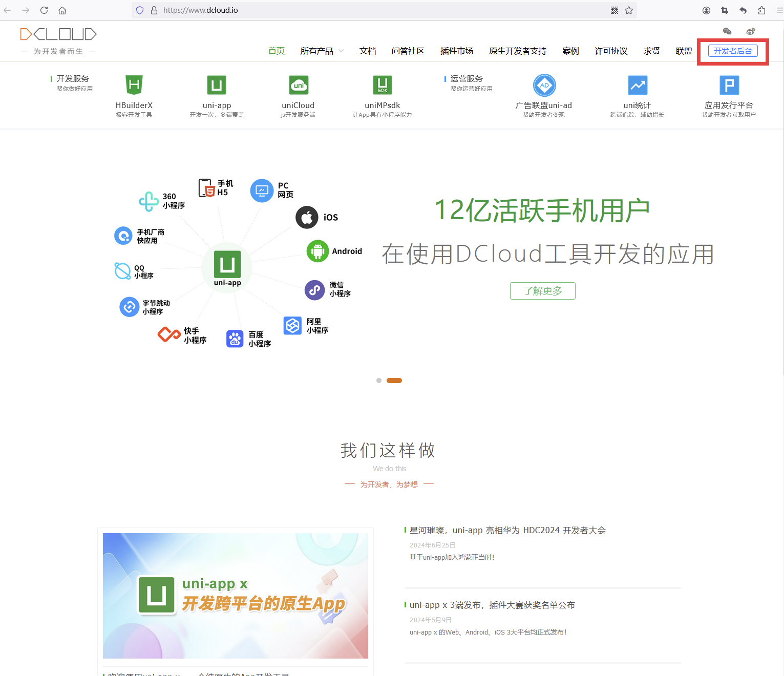784x676 pixels.
Task: Open the news uni-app x 3端发布
Action: click(492, 605)
